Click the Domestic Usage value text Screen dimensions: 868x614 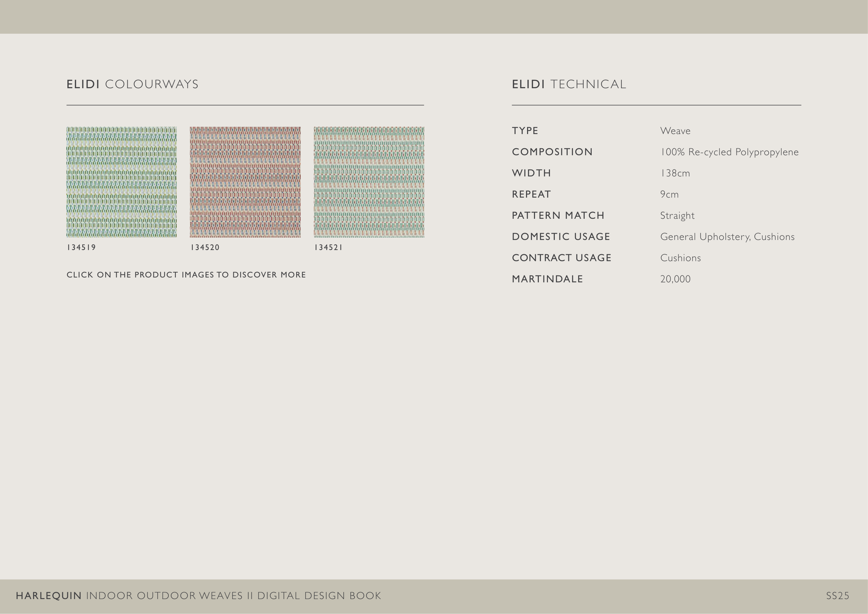point(727,237)
